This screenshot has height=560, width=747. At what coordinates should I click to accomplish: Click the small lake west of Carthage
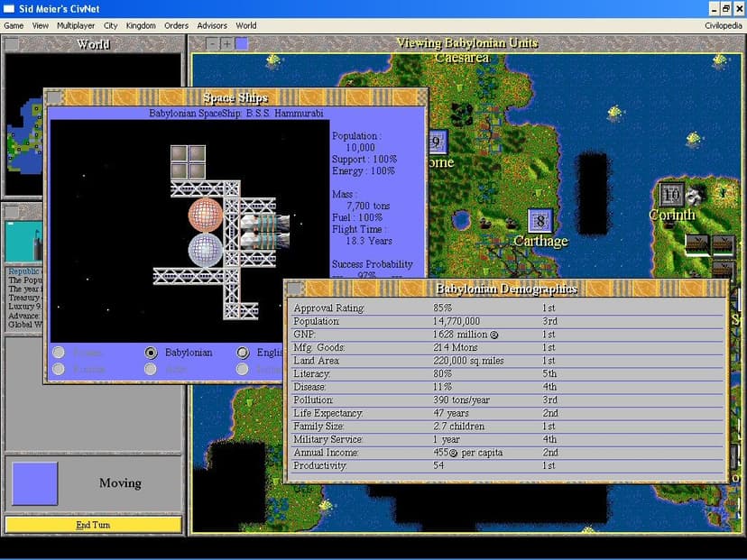(461, 219)
